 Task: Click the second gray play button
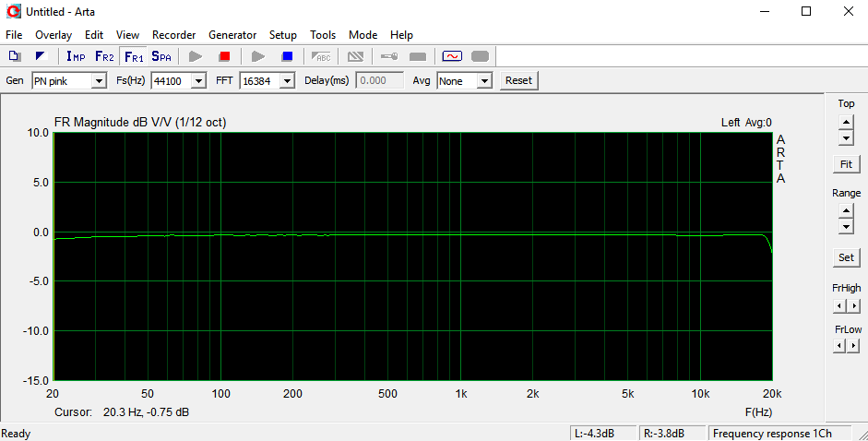click(258, 56)
